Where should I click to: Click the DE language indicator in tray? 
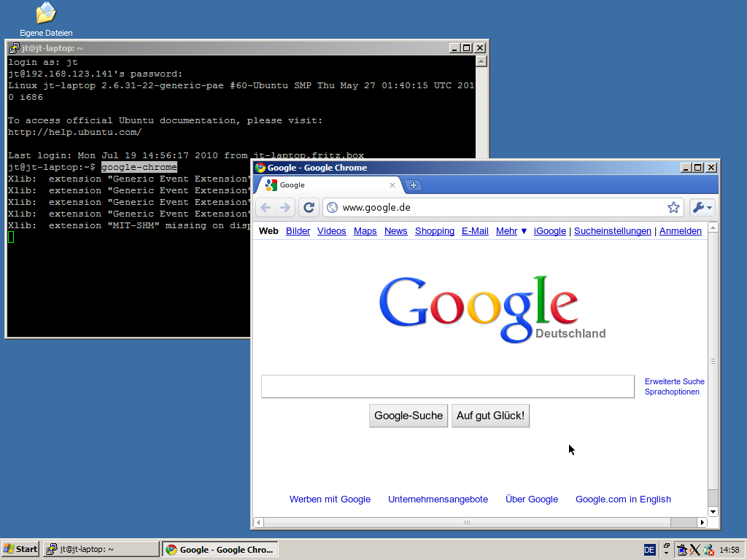649,550
